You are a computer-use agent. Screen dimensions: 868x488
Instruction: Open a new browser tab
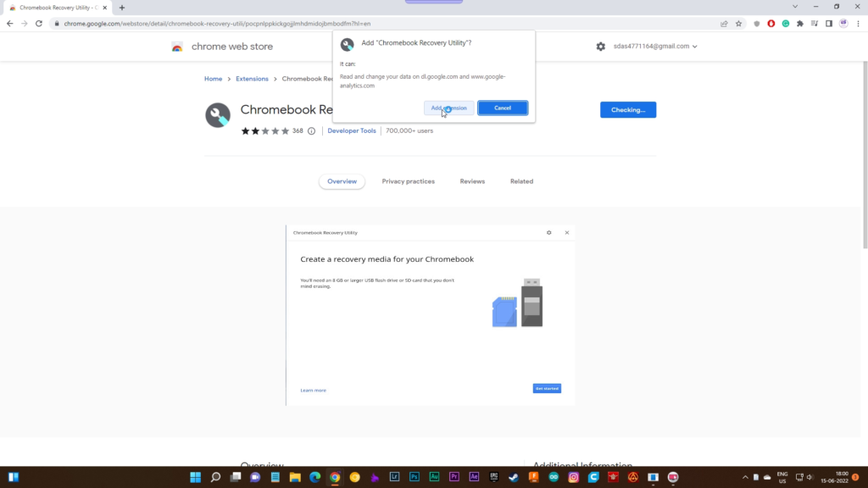[122, 8]
